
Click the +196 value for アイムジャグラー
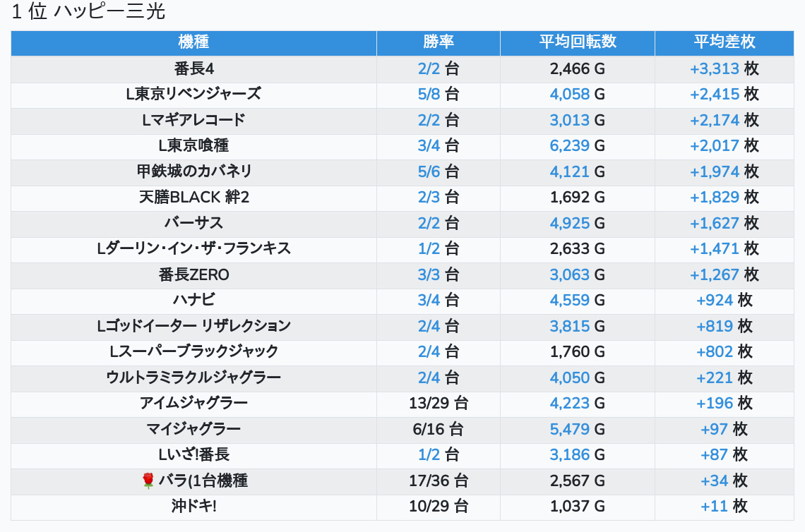tap(715, 404)
